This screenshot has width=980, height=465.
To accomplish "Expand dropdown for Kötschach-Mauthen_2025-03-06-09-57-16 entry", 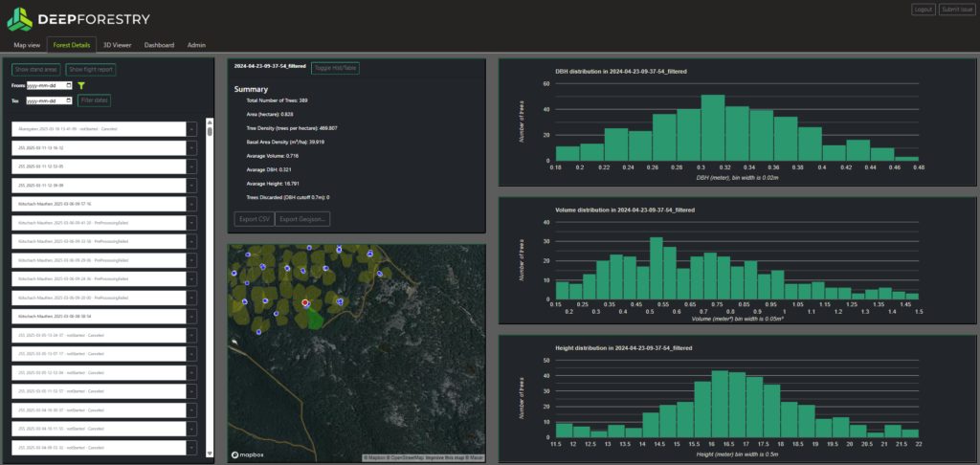I will tap(191, 205).
